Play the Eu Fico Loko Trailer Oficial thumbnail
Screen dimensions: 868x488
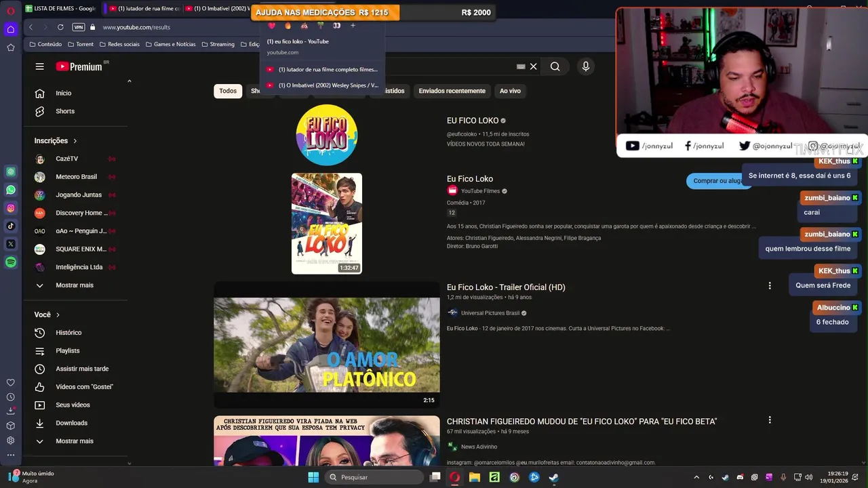pos(327,345)
